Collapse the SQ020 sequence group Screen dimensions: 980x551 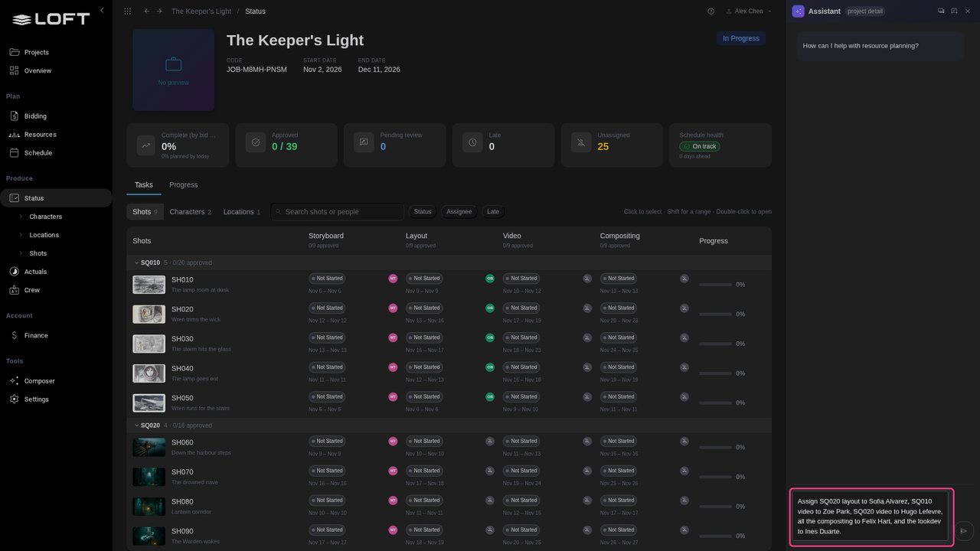[136, 425]
